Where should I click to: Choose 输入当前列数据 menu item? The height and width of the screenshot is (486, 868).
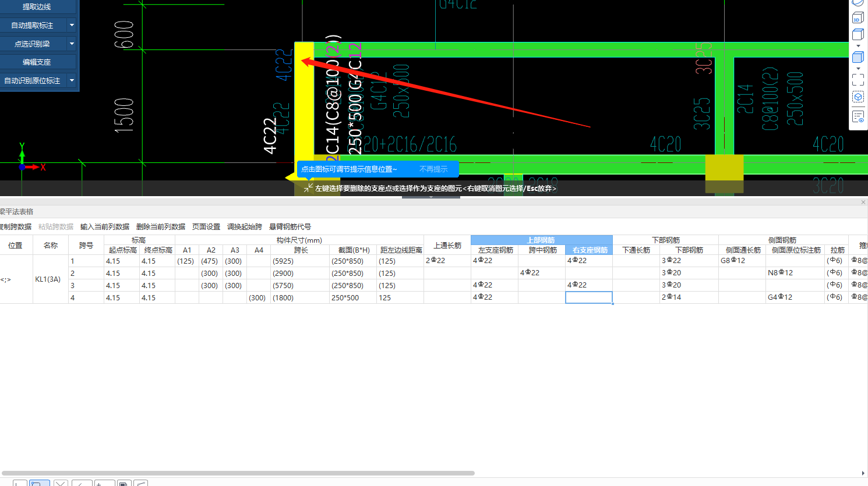[x=105, y=227]
